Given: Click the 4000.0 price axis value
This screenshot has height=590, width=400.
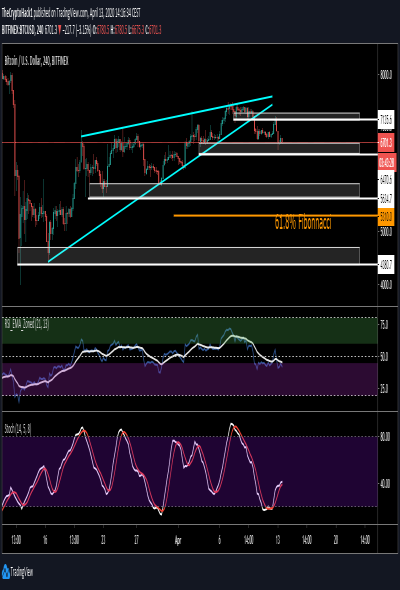Looking at the screenshot, I should point(386,285).
